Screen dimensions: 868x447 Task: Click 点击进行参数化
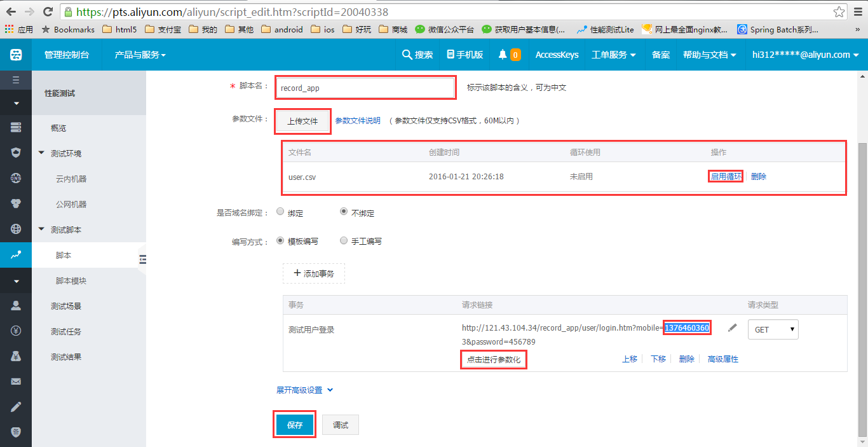pyautogui.click(x=494, y=359)
